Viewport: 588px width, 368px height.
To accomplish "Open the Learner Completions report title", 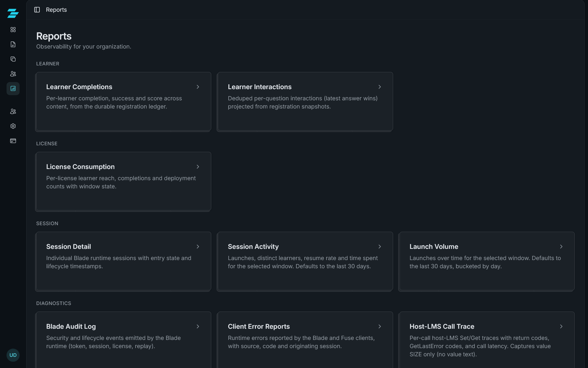I will (79, 87).
